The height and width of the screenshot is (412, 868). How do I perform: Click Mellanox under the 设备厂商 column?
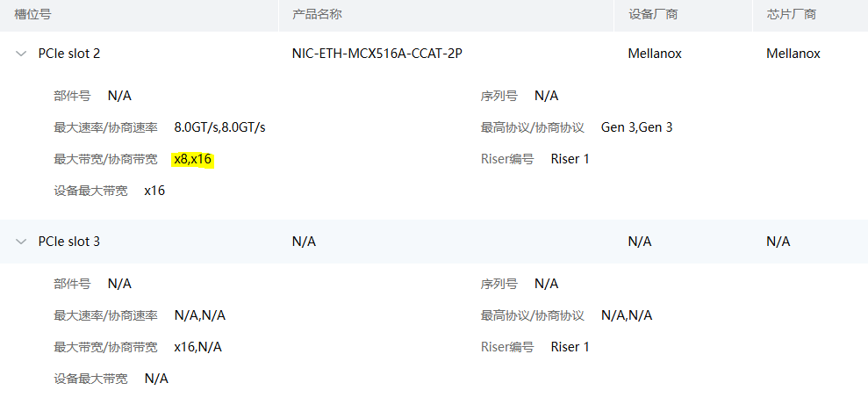click(655, 54)
